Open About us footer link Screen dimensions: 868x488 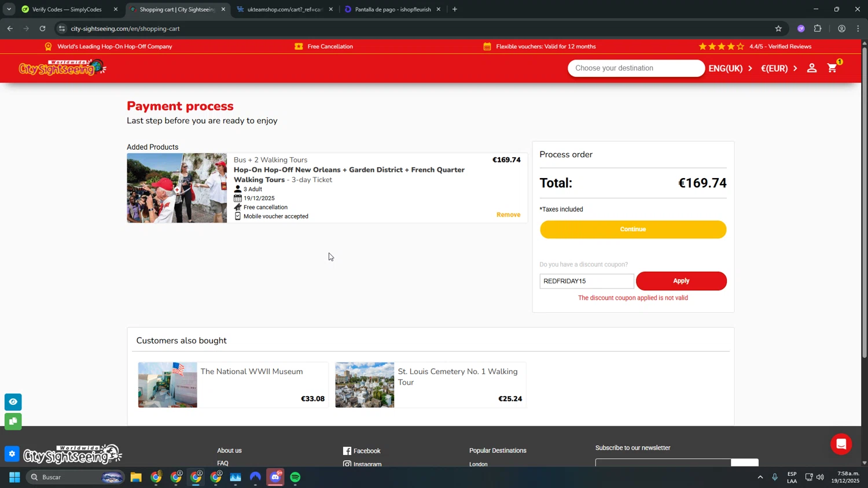pos(229,450)
